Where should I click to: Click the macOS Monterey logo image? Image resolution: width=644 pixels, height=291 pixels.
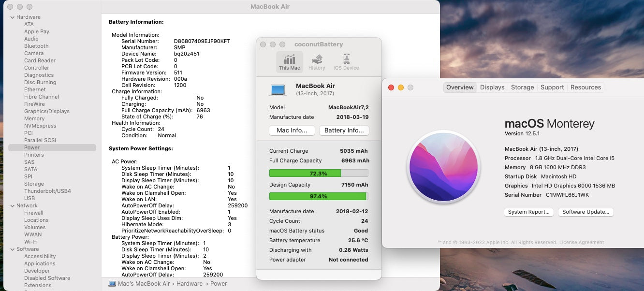click(443, 167)
